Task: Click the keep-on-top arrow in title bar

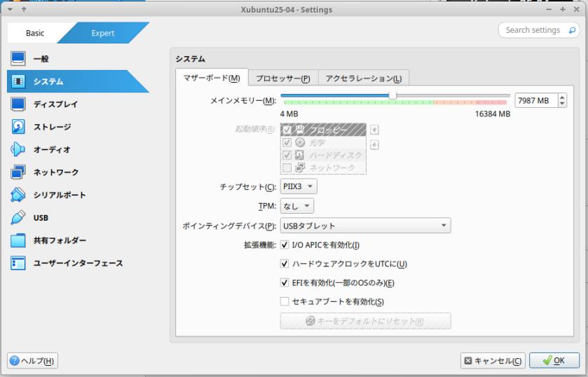Action: coord(24,9)
